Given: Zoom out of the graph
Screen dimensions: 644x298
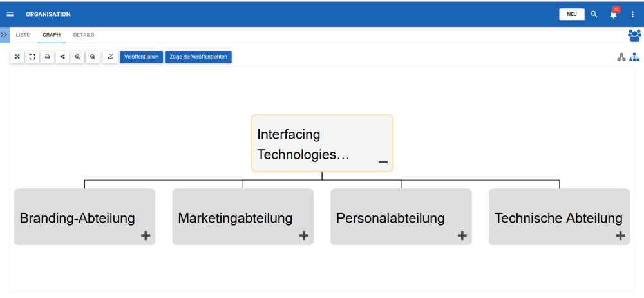Looking at the screenshot, I should pyautogui.click(x=93, y=57).
